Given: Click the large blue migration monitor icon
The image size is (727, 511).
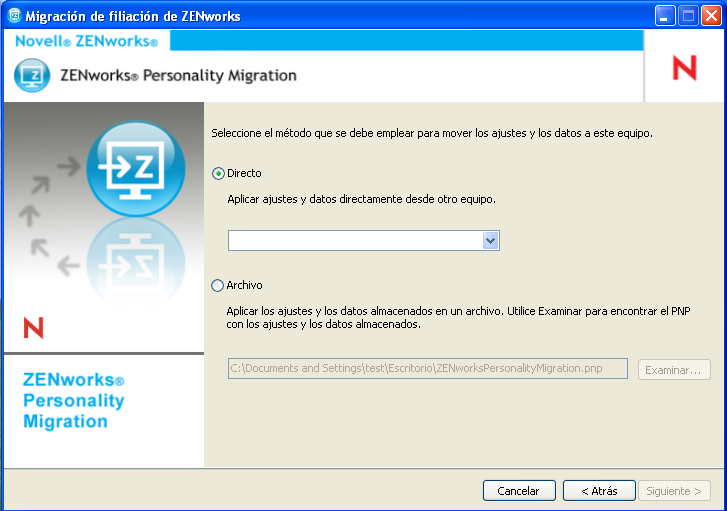Looking at the screenshot, I should 136,168.
